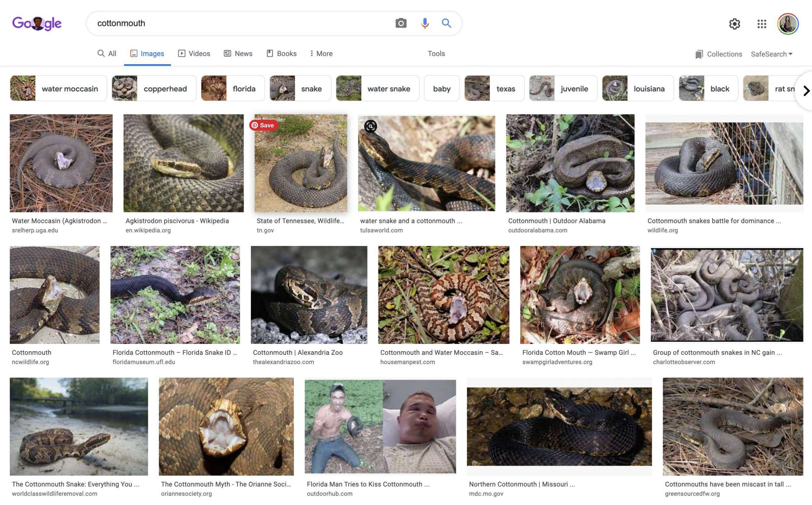Viewport: 812px width, 505px height.
Task: Open the worldclasswildliferemoval.com snake image
Action: pyautogui.click(x=79, y=426)
